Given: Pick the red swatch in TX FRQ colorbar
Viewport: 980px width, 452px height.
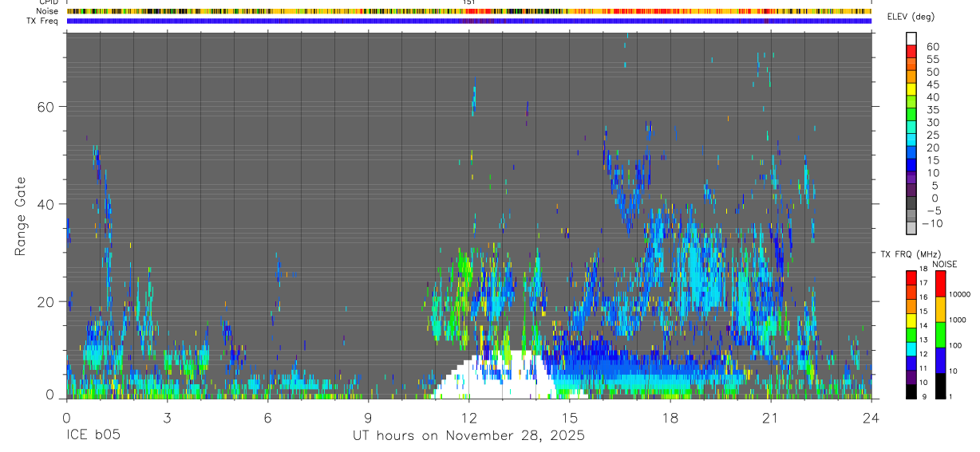Looking at the screenshot, I should [911, 277].
